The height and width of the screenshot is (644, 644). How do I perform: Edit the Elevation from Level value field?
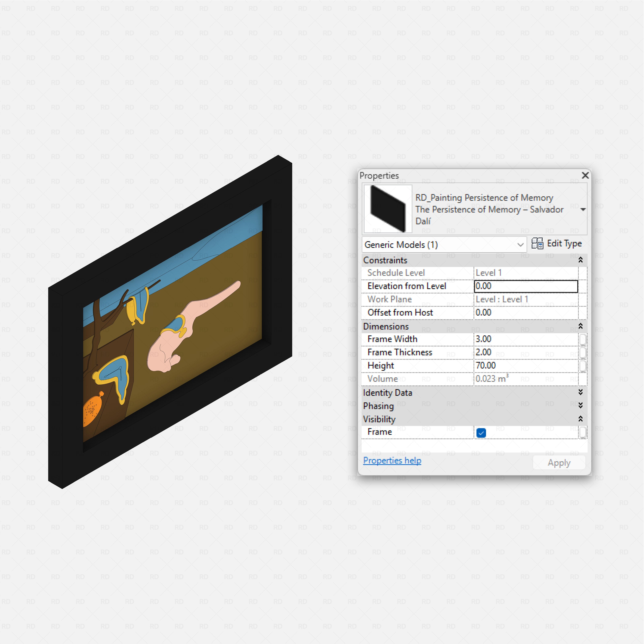coord(526,286)
